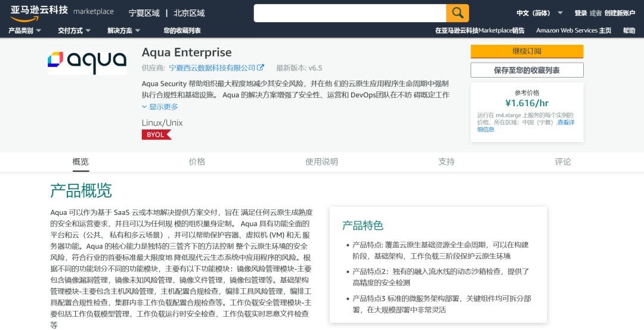Open vendor link 宁夏西云数据科技有限公司

[212, 67]
